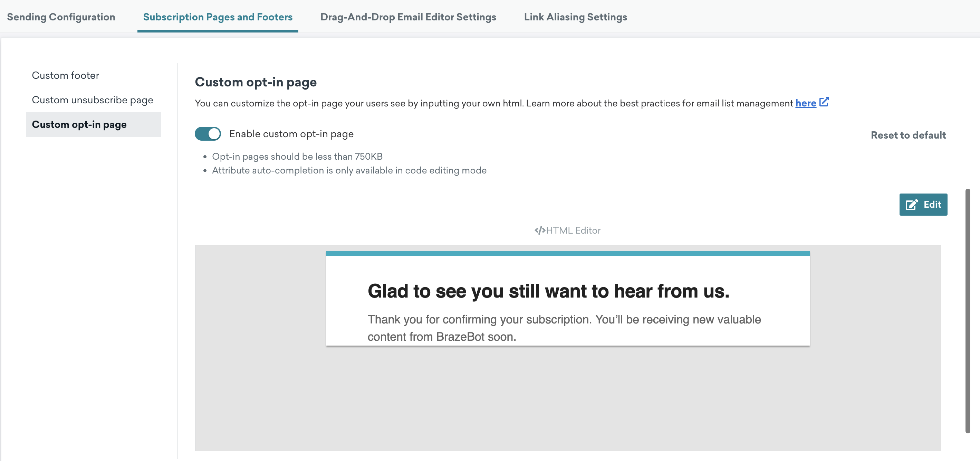Click the 'Thank you for confirming' preview text
Screen dimensions: 980x461
pyautogui.click(x=564, y=328)
